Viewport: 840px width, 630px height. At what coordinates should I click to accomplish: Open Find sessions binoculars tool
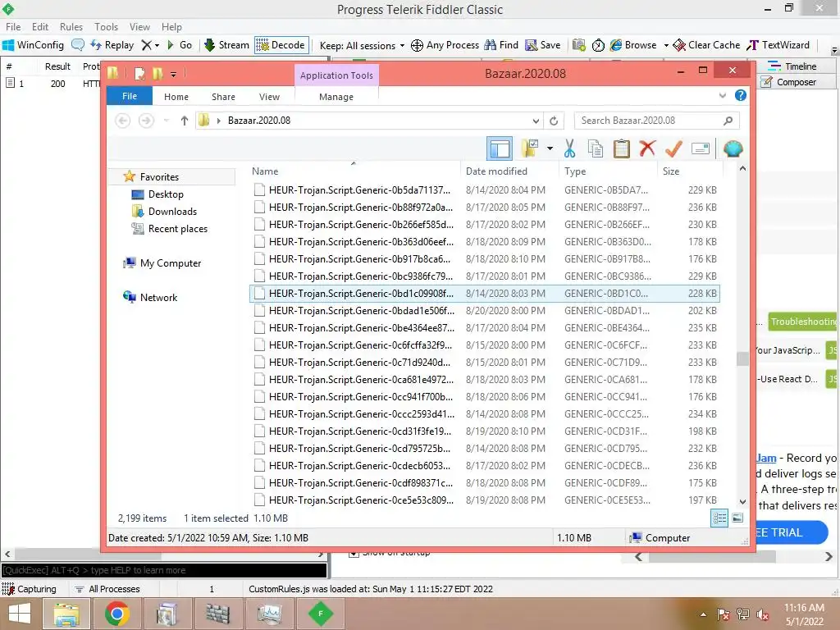pos(501,45)
